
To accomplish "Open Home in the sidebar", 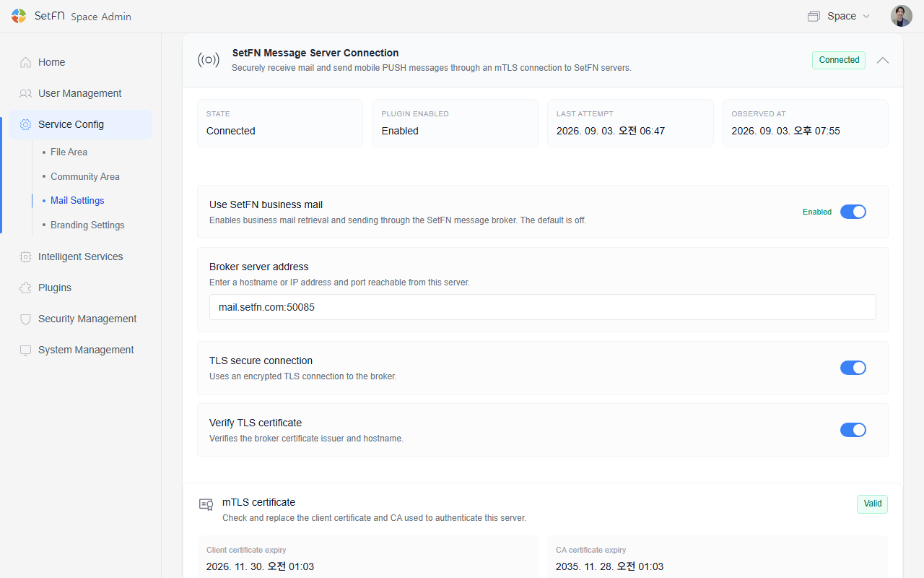I will point(81,62).
